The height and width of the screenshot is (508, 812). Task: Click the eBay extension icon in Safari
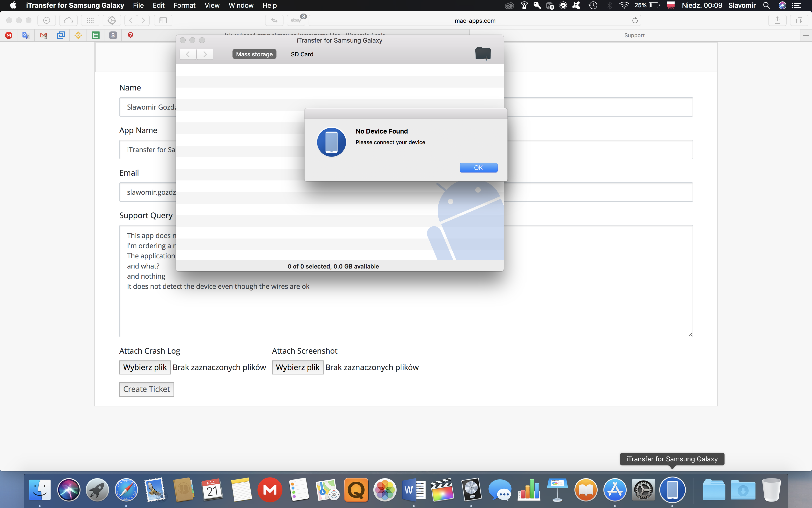coord(296,21)
